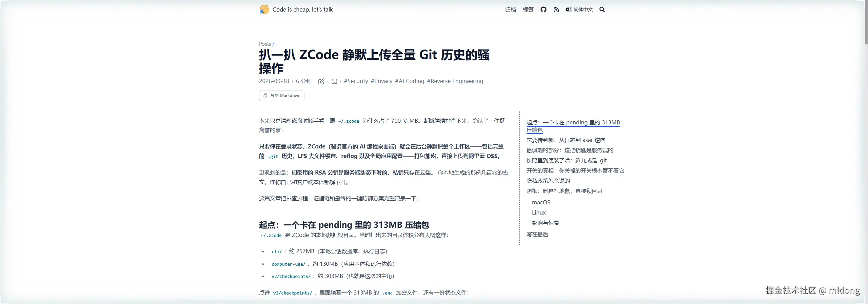Open the GitHub icon link

click(543, 9)
